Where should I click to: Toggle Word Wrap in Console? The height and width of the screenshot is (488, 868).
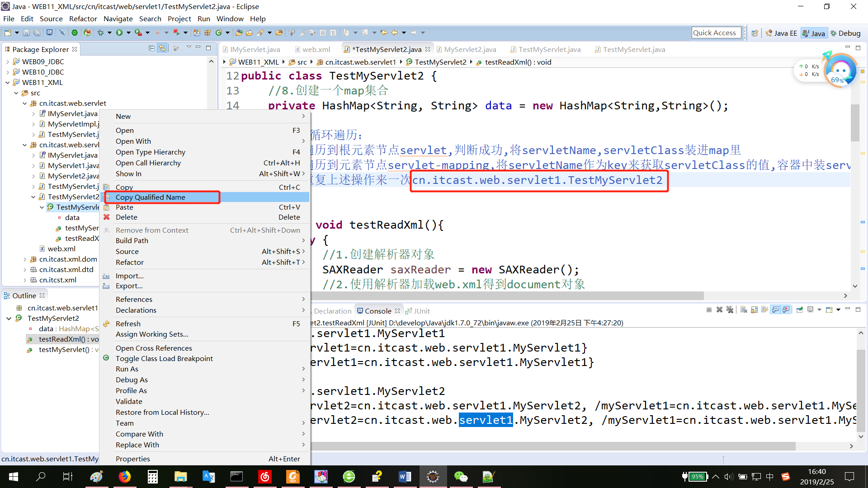(764, 310)
